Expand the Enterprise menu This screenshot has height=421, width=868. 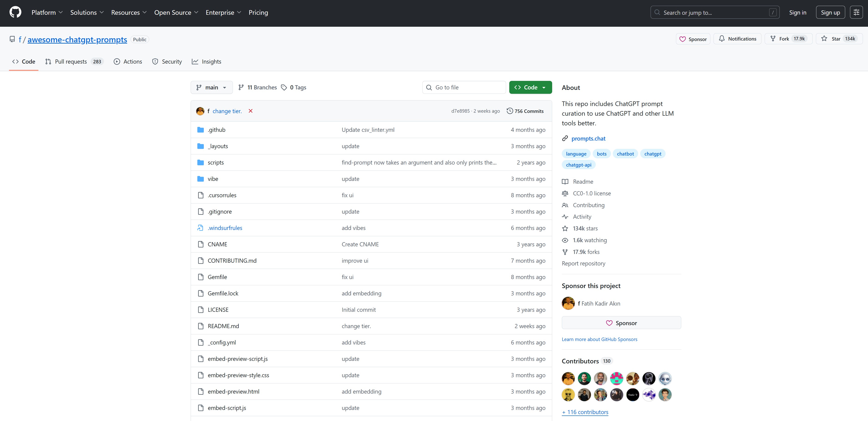pyautogui.click(x=223, y=12)
